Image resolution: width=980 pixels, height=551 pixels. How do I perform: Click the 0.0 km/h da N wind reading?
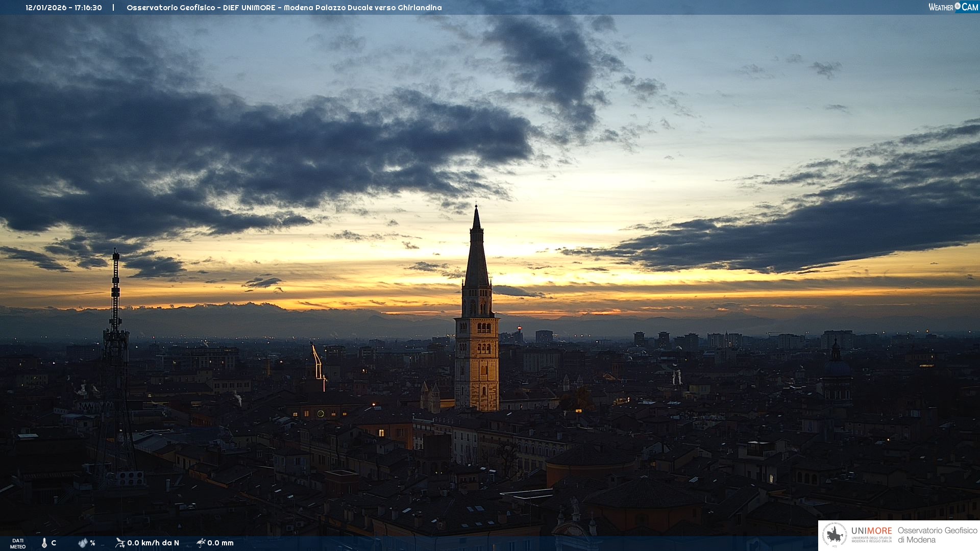coord(153,543)
